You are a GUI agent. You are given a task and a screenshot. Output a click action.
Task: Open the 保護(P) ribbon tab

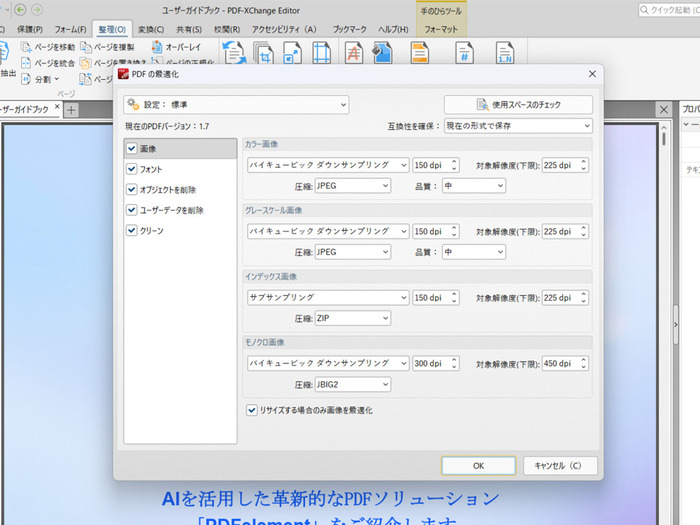(x=29, y=29)
